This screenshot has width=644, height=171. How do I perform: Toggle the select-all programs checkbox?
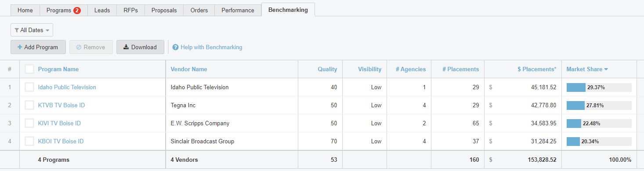click(29, 69)
